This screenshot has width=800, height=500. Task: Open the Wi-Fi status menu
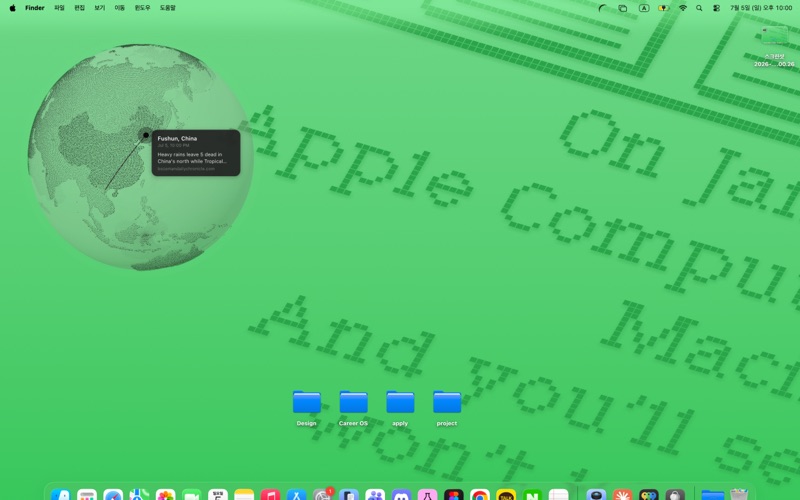(683, 8)
